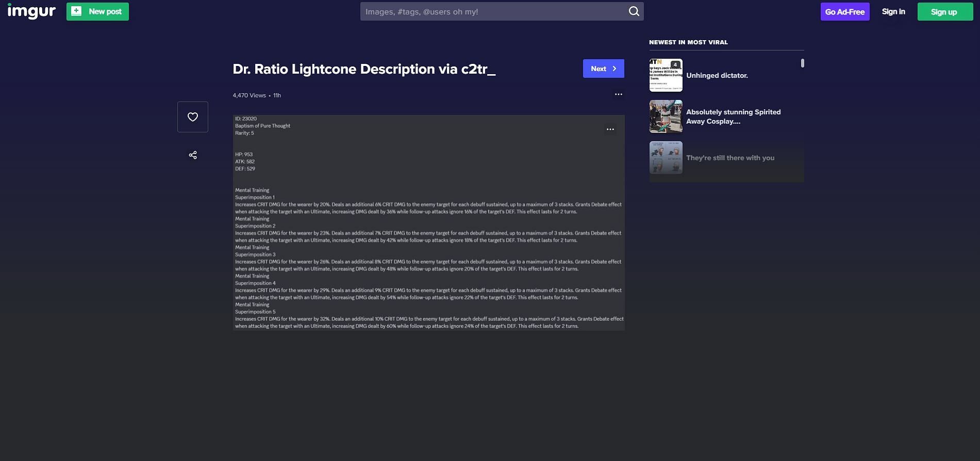Open the Unhinged dictator thumbnail
The image size is (980, 461).
666,75
